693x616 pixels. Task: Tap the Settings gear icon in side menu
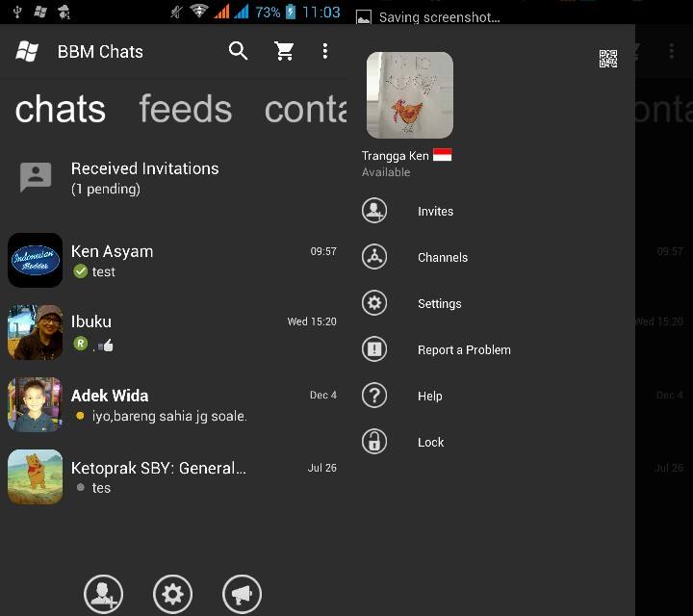[x=374, y=302]
